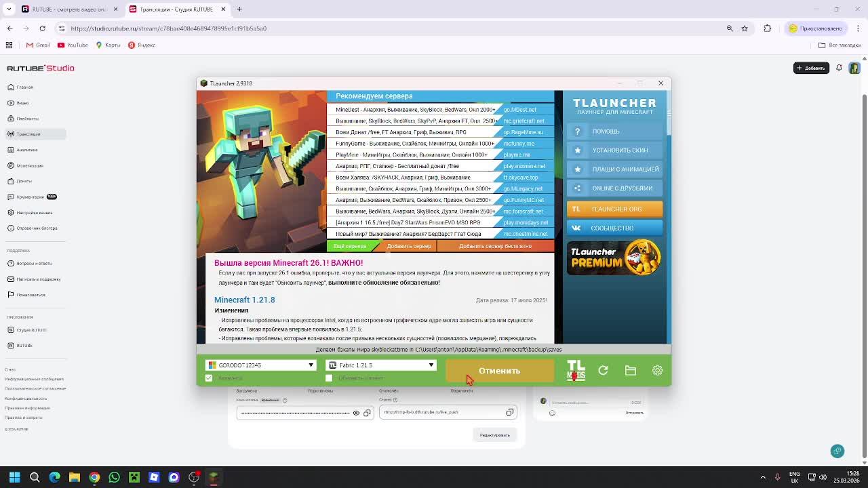Open Установить скин in TLauncher
Viewport: 868px width, 488px height.
pyautogui.click(x=614, y=150)
